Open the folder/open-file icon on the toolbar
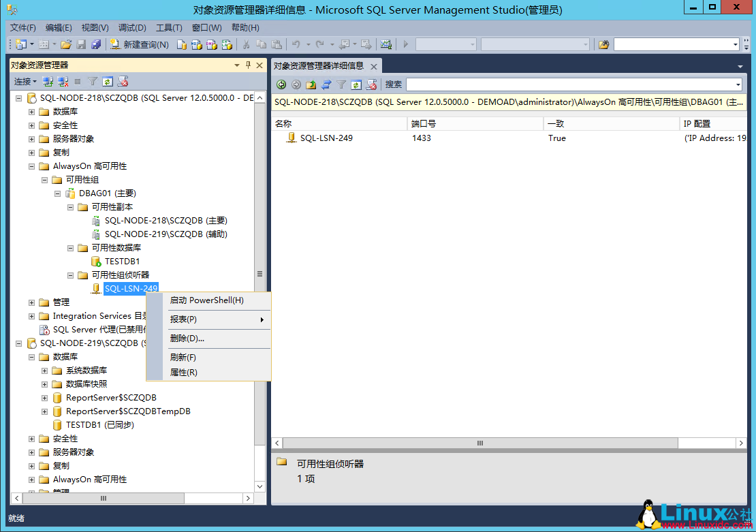 point(65,44)
